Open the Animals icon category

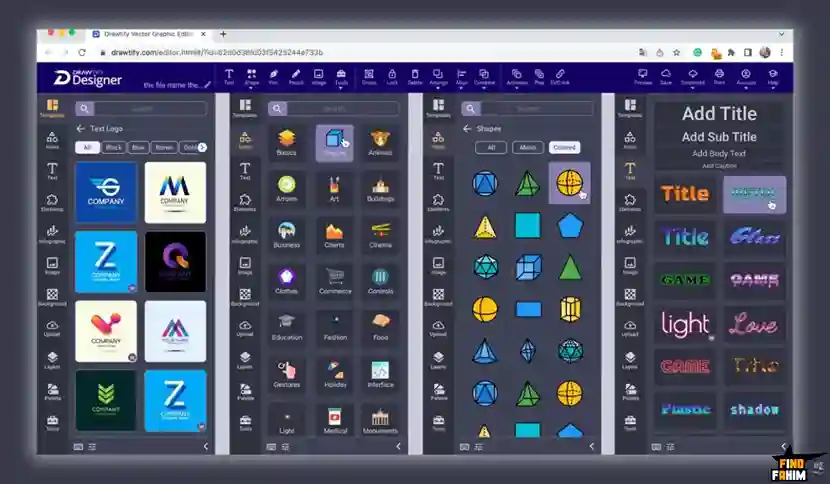pos(379,142)
